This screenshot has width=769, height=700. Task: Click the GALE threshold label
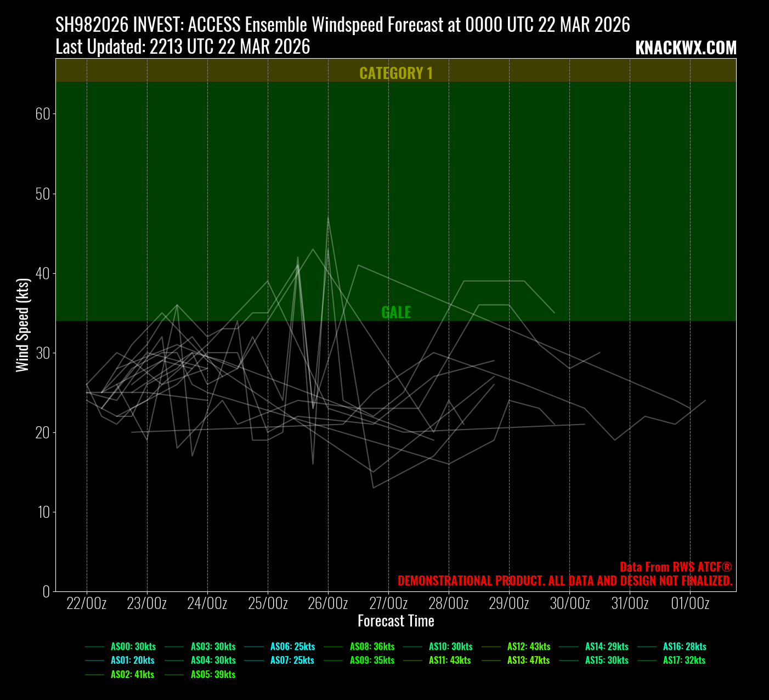[396, 313]
